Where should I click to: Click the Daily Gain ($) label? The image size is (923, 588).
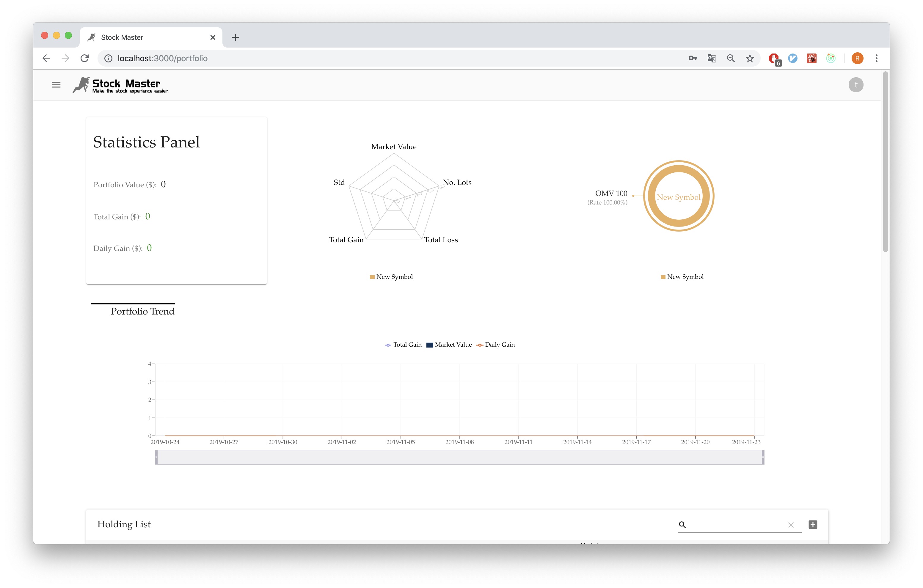pos(118,249)
